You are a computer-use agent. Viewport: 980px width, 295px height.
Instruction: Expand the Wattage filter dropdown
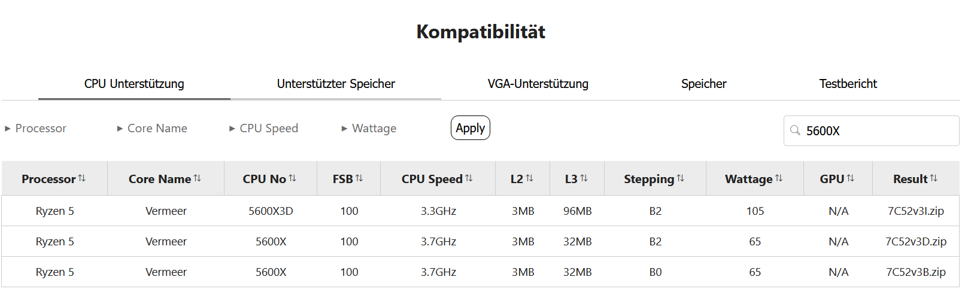pos(369,129)
